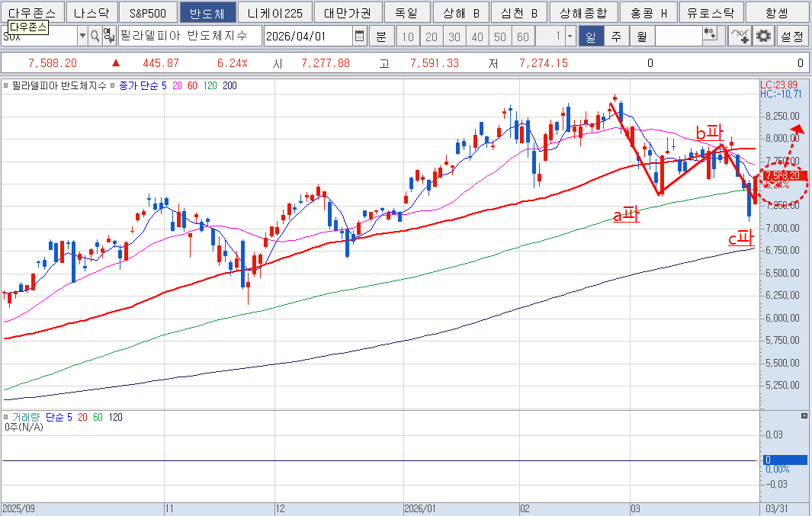Open the calendar date picker icon
Viewport: 812px width, 516px height.
360,36
